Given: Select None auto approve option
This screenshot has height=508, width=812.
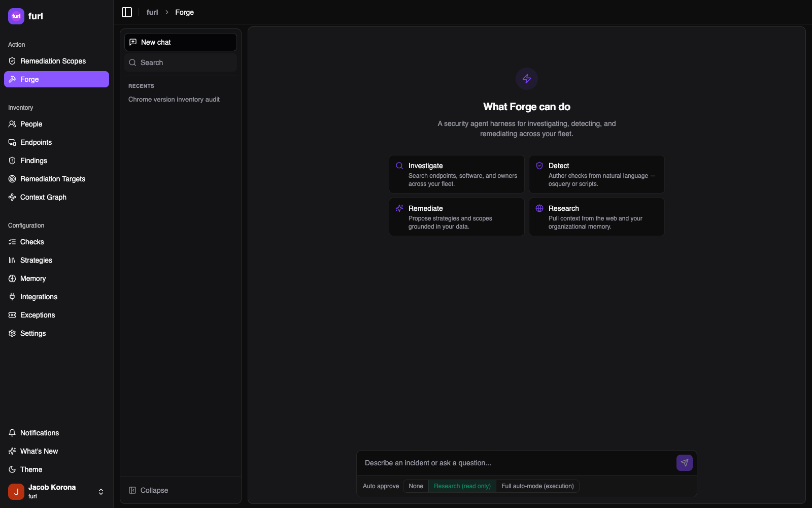Looking at the screenshot, I should coord(416,486).
